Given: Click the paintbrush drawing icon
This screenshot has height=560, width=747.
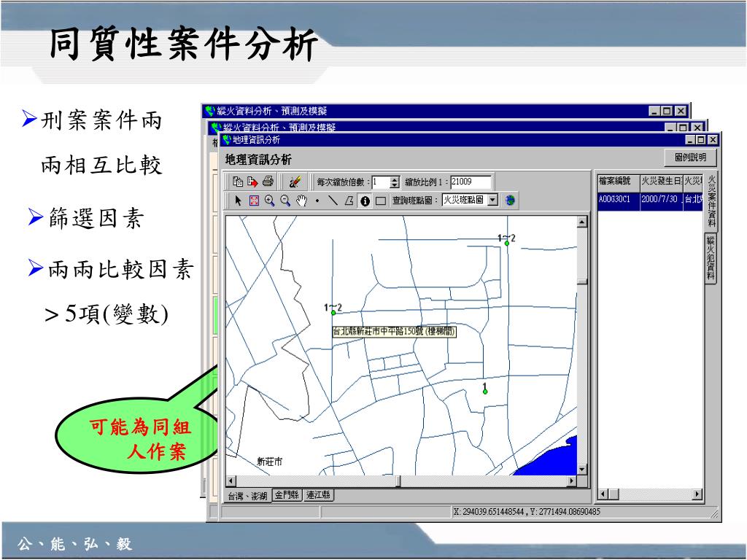Looking at the screenshot, I should 295,182.
